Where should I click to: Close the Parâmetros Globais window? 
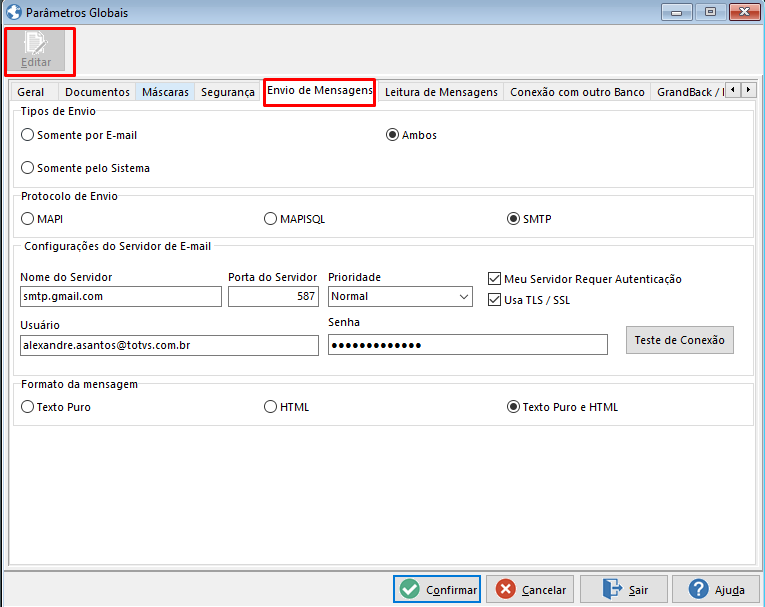pyautogui.click(x=745, y=12)
